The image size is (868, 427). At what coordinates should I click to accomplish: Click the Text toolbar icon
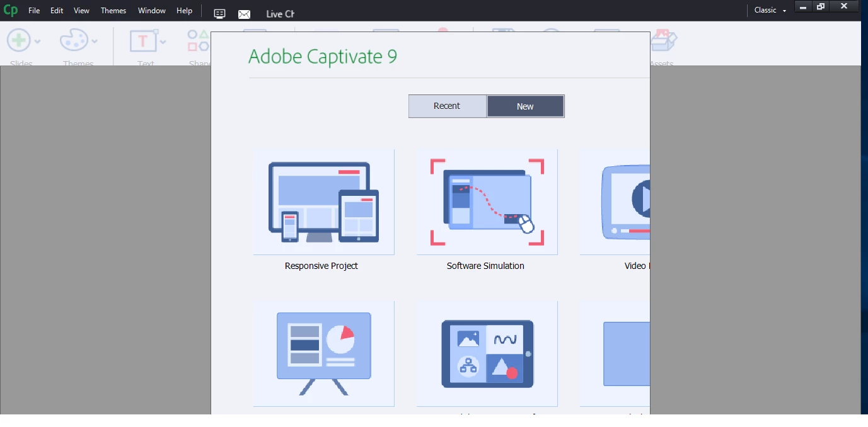click(143, 41)
